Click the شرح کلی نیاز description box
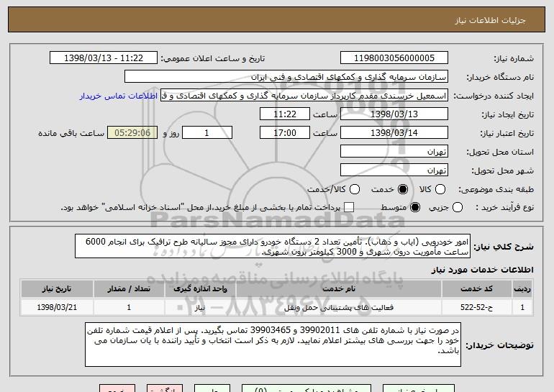This screenshot has height=392, width=554. tap(273, 247)
